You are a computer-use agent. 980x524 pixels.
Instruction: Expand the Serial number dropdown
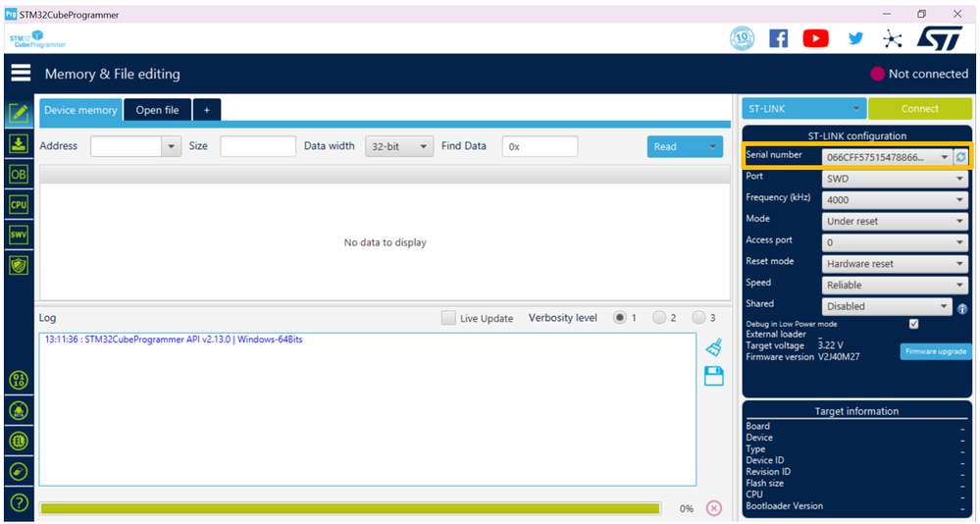tap(945, 157)
